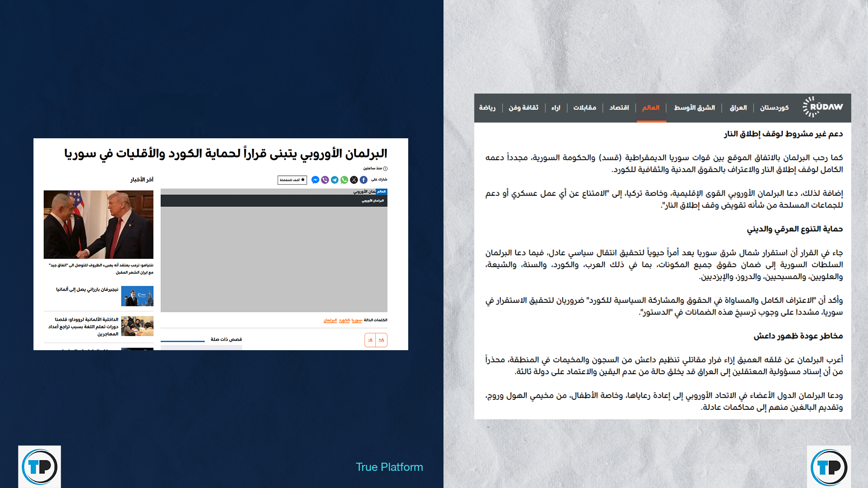
Task: Click the البرلمان keyword tag link
Action: click(x=330, y=320)
